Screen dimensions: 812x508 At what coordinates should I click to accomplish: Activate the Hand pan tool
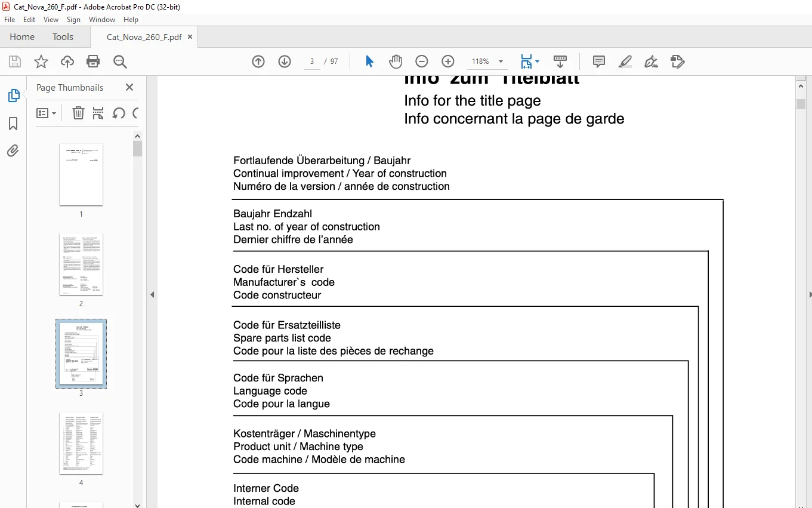(396, 61)
